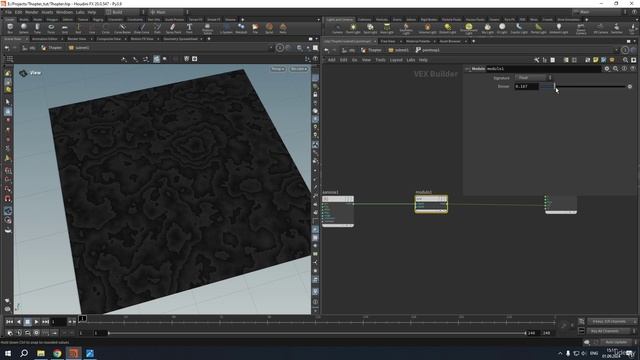Open the Auto Update dropdown
The height and width of the screenshot is (360, 640).
[619, 342]
